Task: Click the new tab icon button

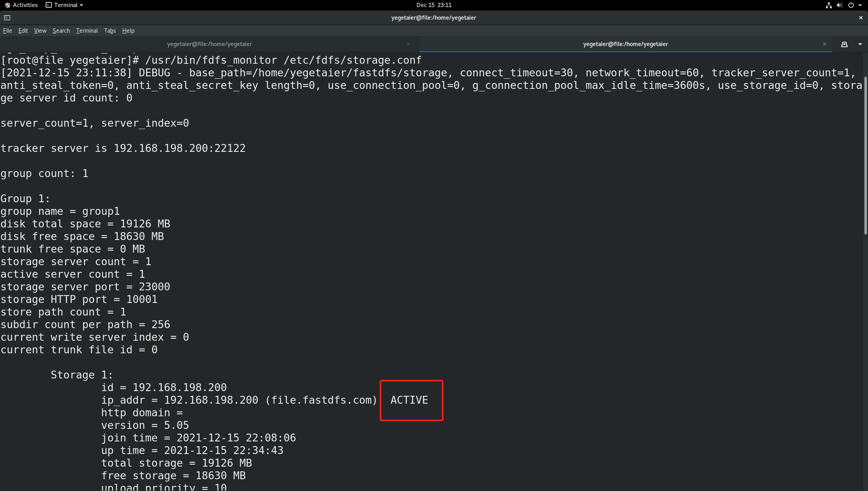Action: point(844,44)
